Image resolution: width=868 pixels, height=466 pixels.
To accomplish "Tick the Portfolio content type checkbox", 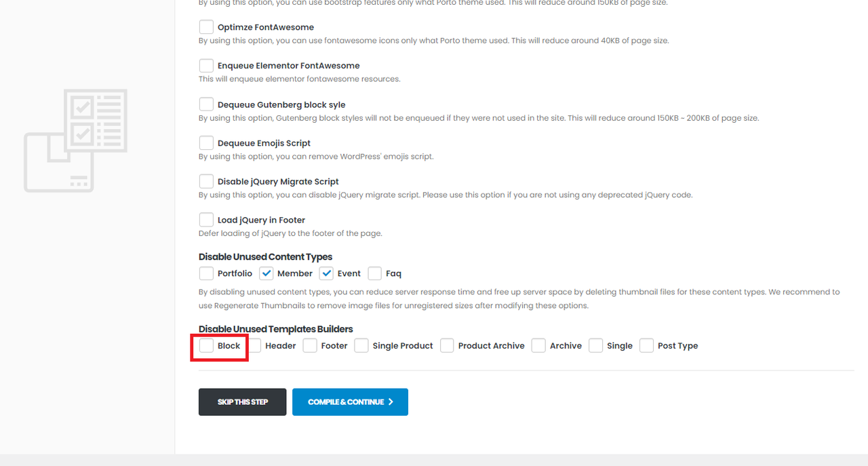I will [206, 273].
